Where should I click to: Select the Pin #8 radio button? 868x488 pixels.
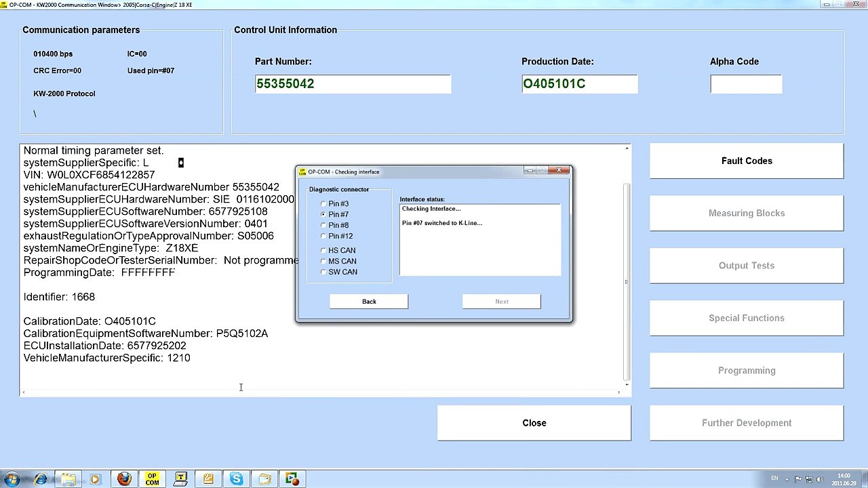tap(323, 225)
